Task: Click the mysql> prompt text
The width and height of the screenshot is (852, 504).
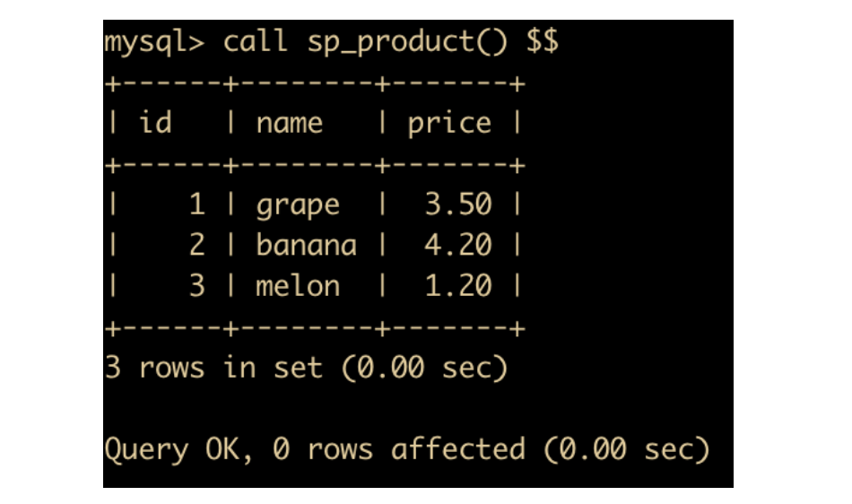Action: click(154, 42)
